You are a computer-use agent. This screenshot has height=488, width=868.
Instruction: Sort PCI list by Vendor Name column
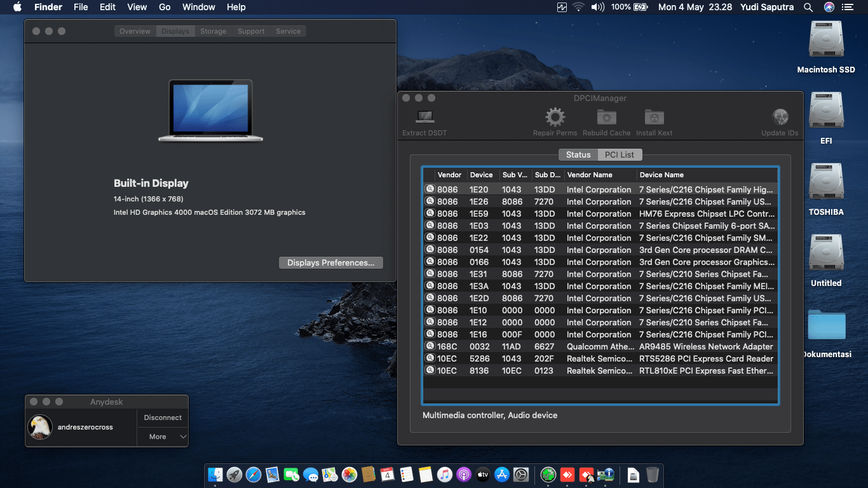[600, 175]
